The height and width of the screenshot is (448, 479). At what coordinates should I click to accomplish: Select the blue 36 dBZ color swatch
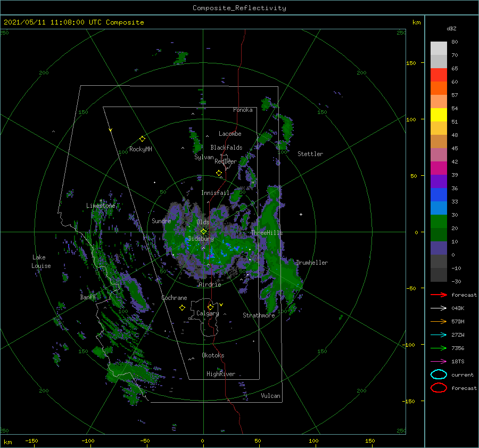pyautogui.click(x=439, y=194)
